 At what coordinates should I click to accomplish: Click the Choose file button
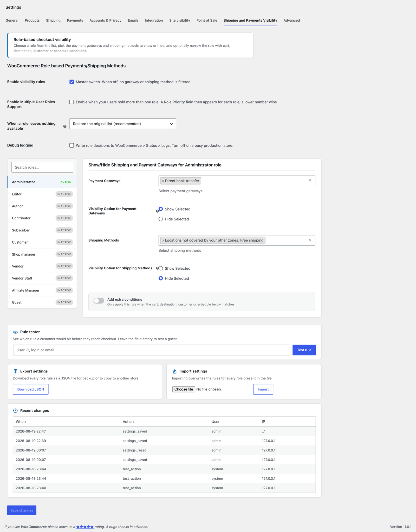point(184,389)
